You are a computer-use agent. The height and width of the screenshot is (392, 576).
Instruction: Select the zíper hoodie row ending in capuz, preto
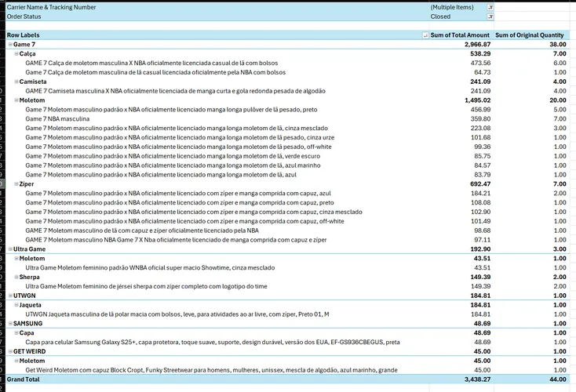pyautogui.click(x=180, y=202)
